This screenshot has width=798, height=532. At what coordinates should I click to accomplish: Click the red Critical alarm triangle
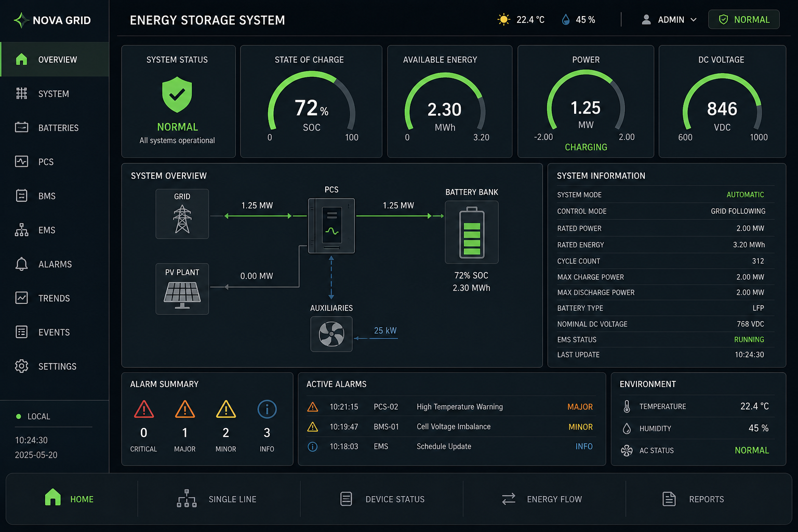click(144, 409)
